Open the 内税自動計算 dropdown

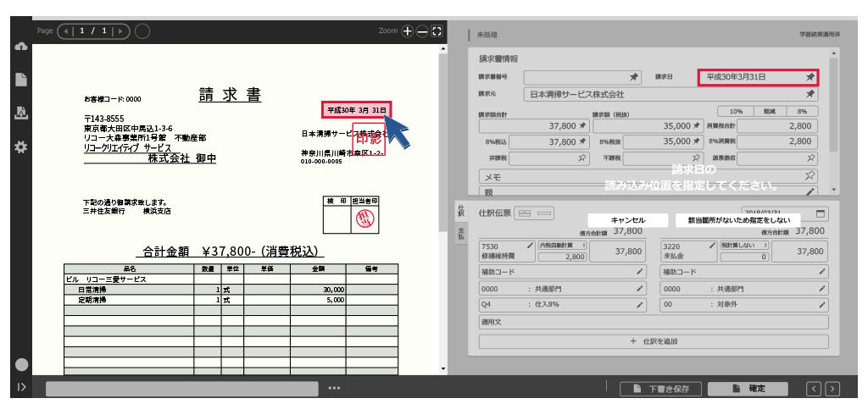561,245
